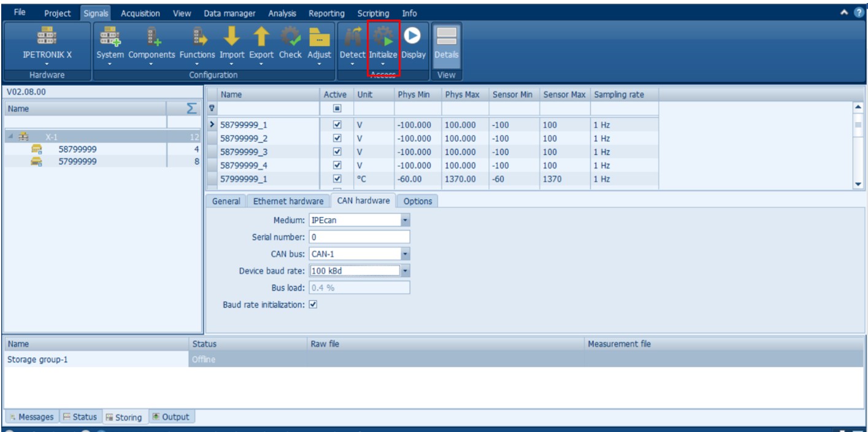Click the Display play icon
868x432 pixels.
click(x=413, y=36)
